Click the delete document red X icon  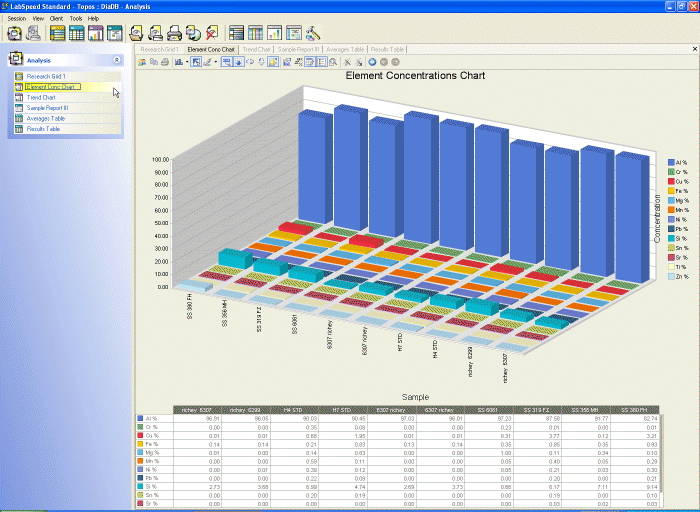212,33
